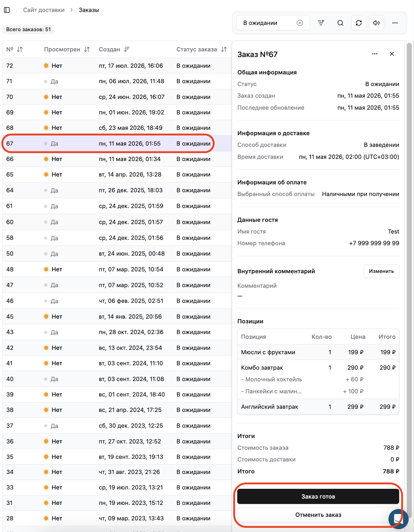This screenshot has width=414, height=532.
Task: Sort orders by № column
Action: coord(20,49)
